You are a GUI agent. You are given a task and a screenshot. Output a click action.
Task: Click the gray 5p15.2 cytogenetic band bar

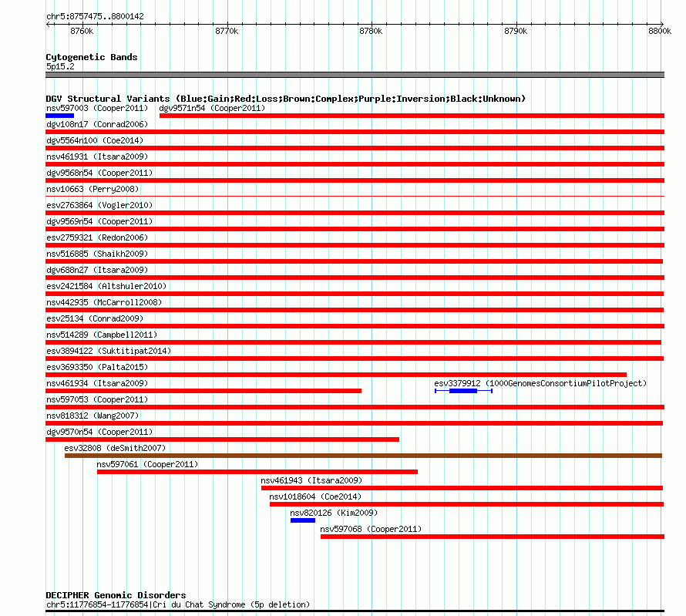[355, 75]
